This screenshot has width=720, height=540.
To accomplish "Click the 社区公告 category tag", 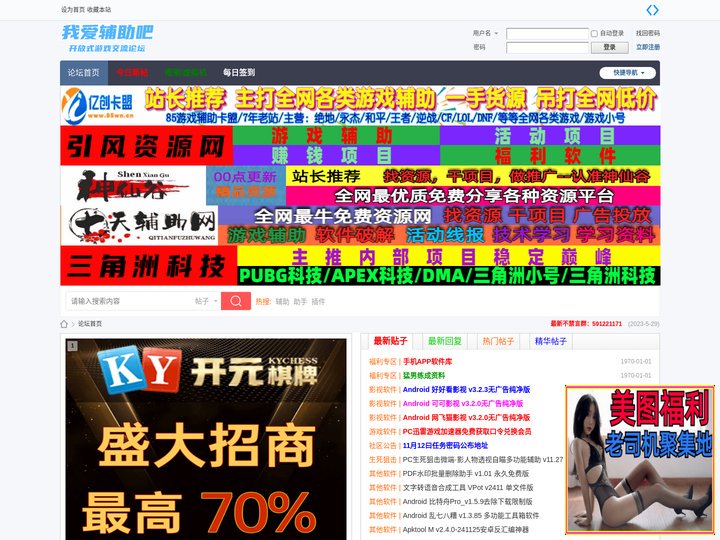I will pyautogui.click(x=382, y=445).
